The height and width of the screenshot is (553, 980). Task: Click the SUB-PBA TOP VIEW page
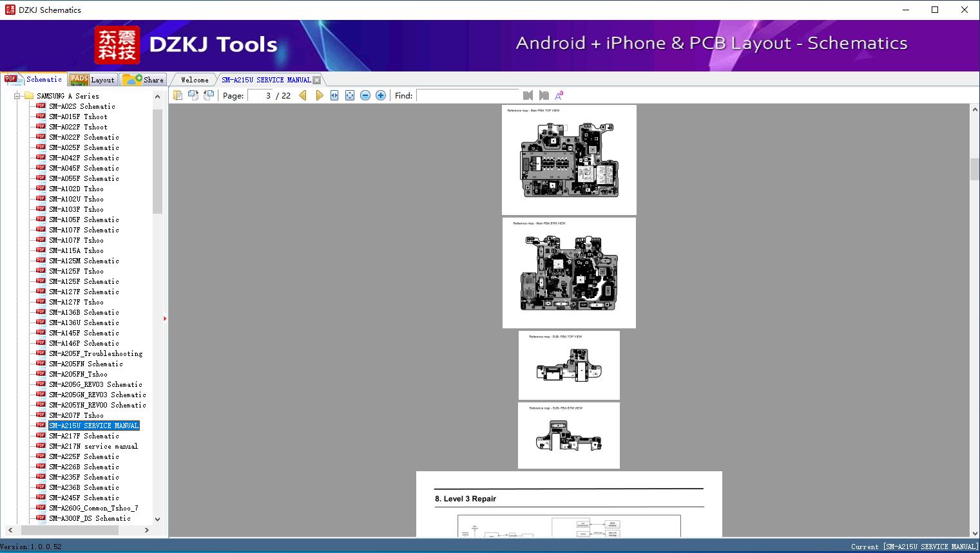pos(569,365)
